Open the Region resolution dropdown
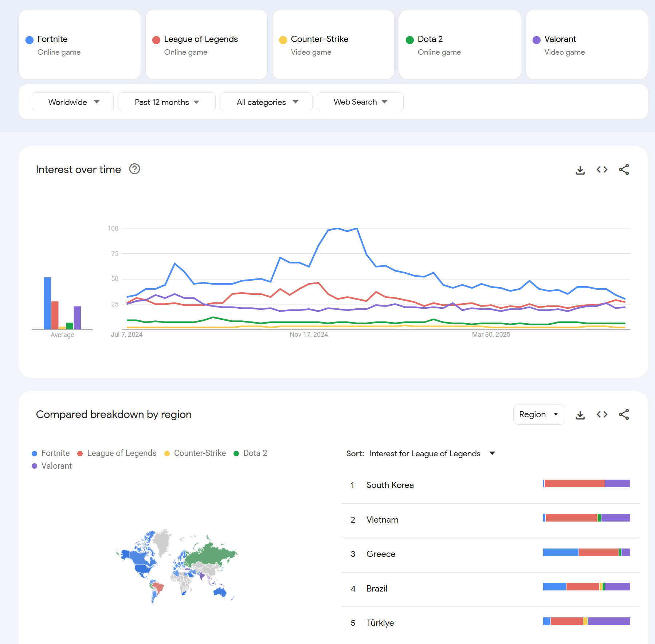 pos(539,414)
